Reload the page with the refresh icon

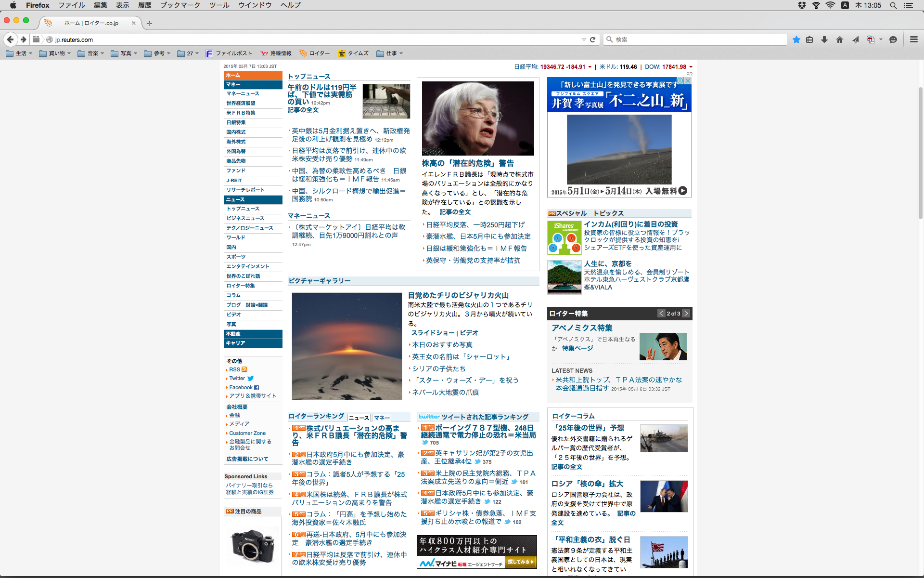(x=593, y=39)
